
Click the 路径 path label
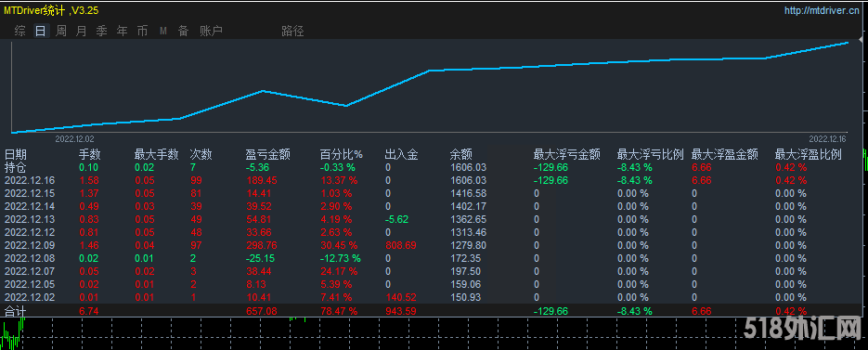coord(292,31)
